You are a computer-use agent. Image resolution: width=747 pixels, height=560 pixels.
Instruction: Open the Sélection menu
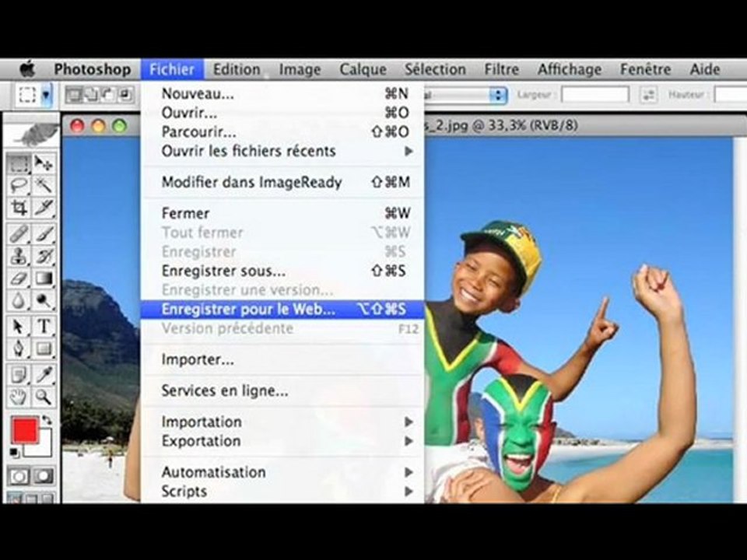coord(435,69)
